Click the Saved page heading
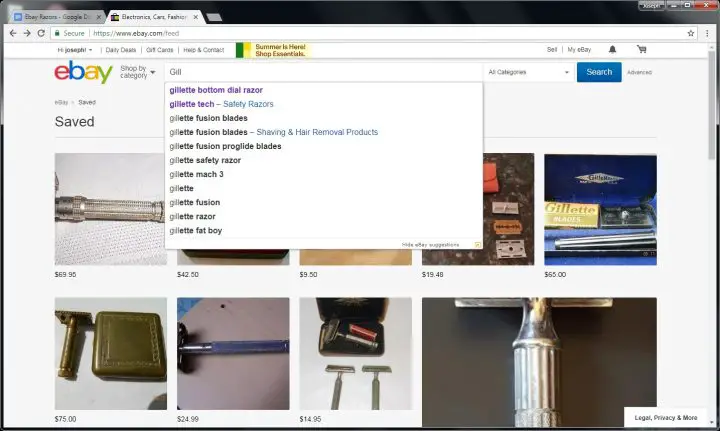The image size is (720, 431). coord(74,122)
